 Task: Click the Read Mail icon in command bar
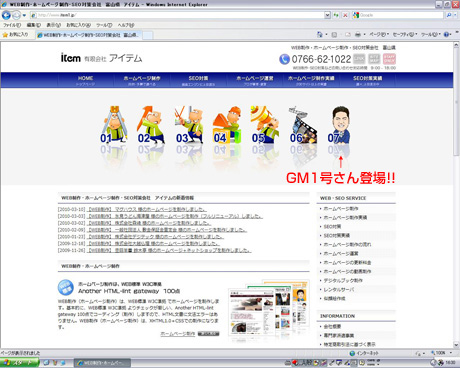pos(348,34)
